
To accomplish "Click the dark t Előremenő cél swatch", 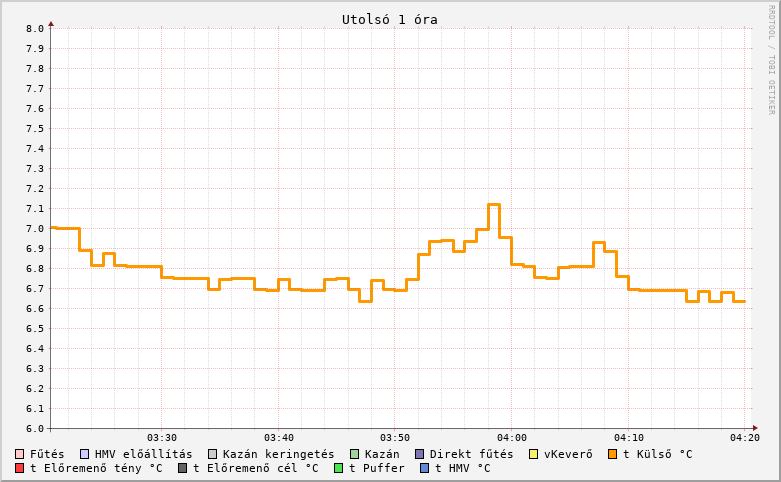I will pyautogui.click(x=183, y=468).
